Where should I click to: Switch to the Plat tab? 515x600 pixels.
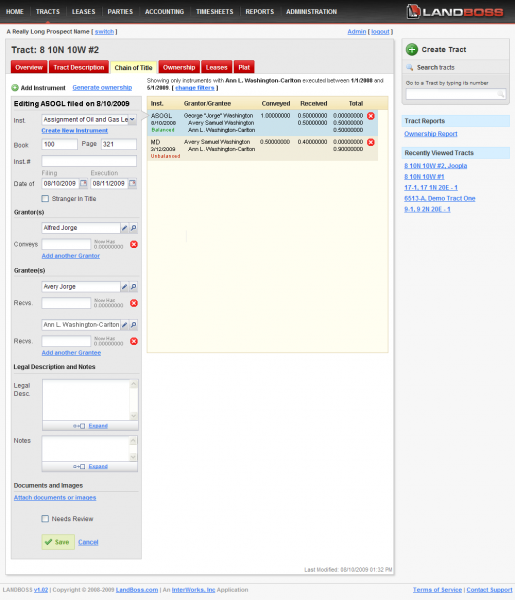(244, 67)
